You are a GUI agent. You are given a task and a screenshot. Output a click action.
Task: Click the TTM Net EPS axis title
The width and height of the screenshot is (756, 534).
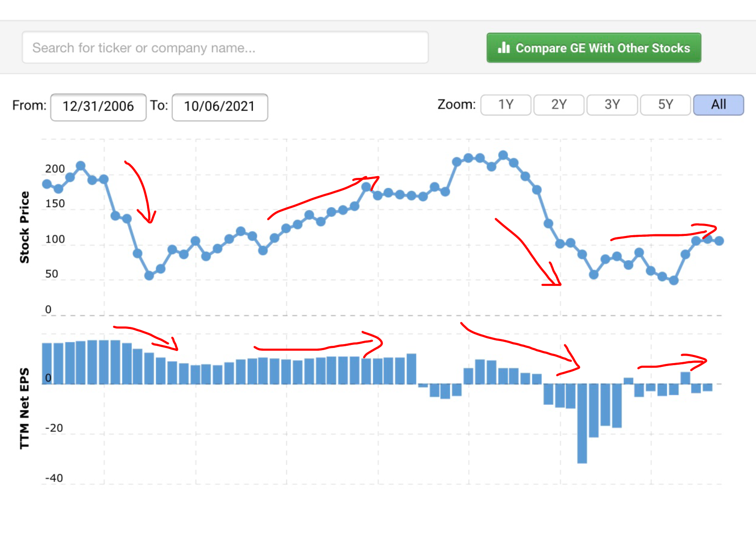click(25, 408)
